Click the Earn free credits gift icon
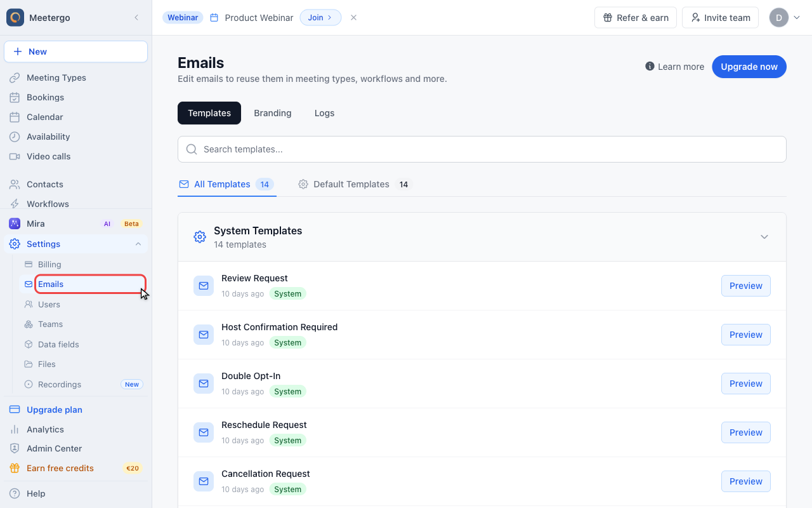 pyautogui.click(x=15, y=468)
